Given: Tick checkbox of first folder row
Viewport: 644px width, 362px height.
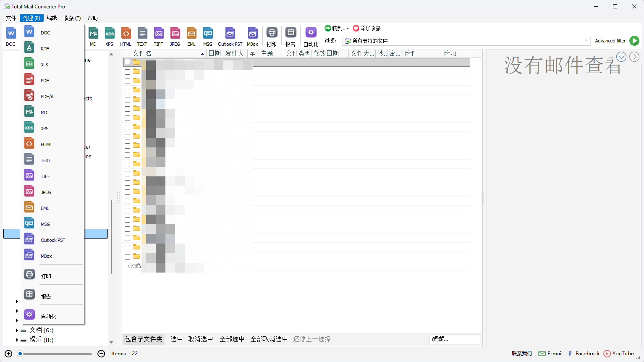Looking at the screenshot, I should click(128, 62).
